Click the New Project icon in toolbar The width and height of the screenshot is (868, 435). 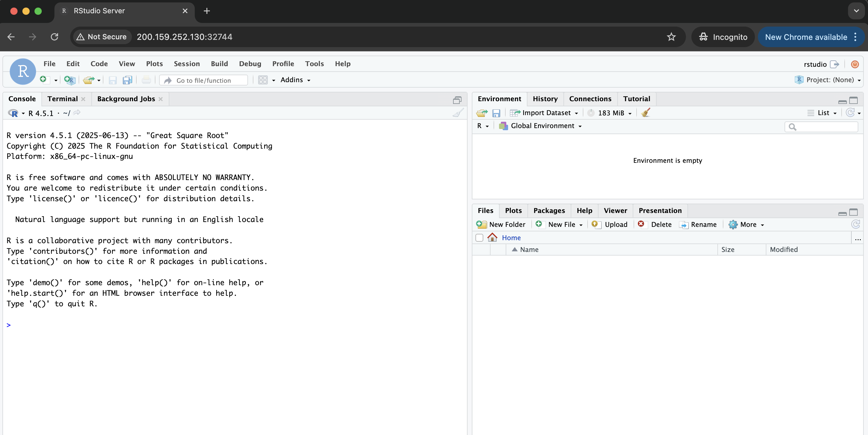70,80
